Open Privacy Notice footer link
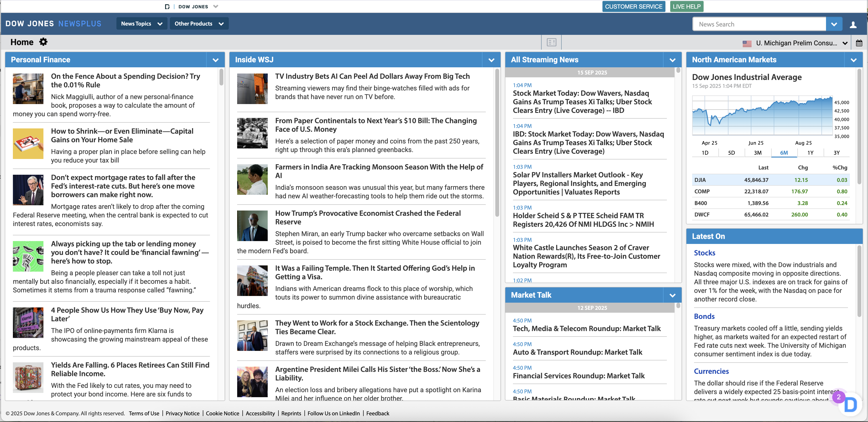This screenshot has width=868, height=422. tap(182, 413)
